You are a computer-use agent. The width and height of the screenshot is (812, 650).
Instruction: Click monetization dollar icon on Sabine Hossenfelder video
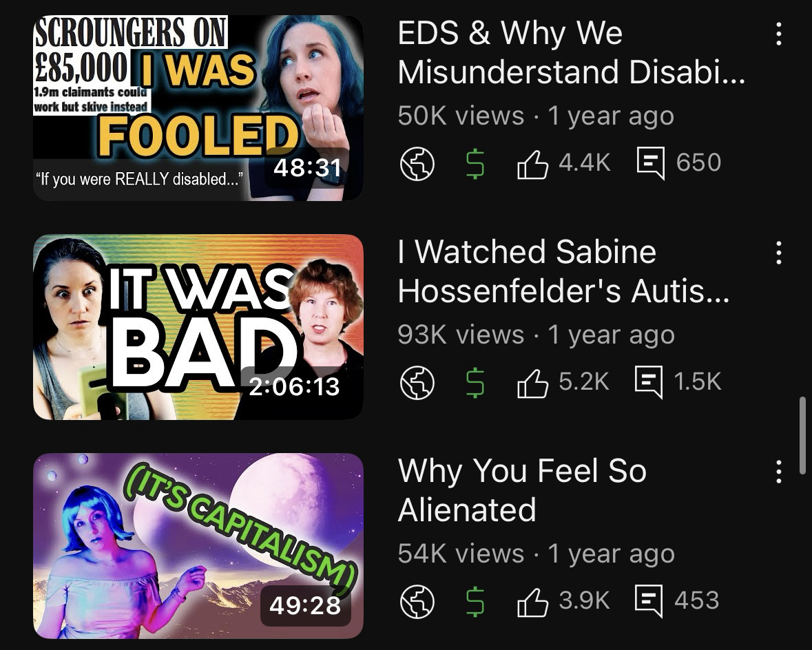point(475,383)
